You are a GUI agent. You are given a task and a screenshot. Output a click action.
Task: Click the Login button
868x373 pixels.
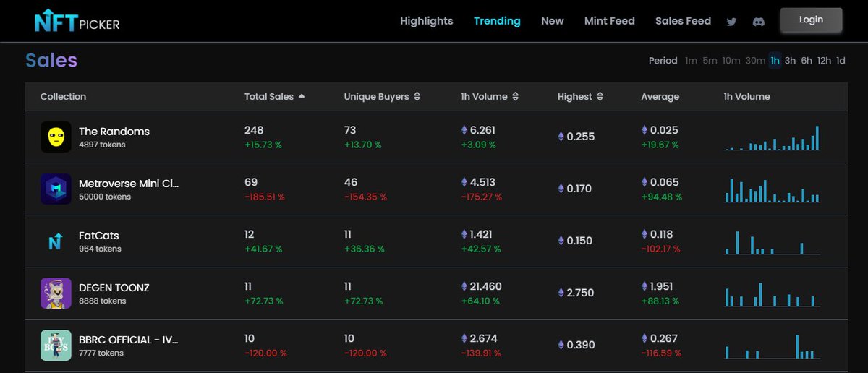coord(811,20)
